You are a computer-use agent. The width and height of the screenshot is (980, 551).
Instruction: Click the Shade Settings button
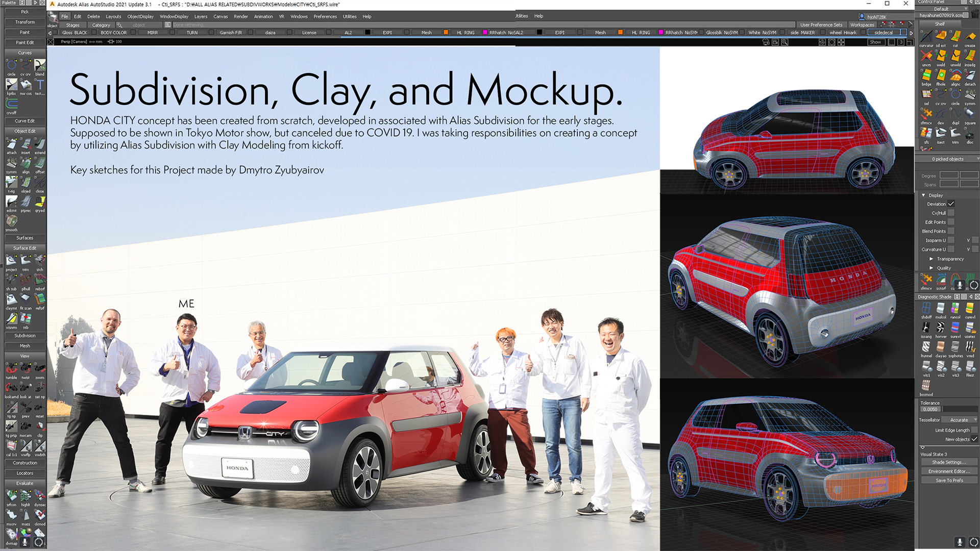pyautogui.click(x=949, y=462)
